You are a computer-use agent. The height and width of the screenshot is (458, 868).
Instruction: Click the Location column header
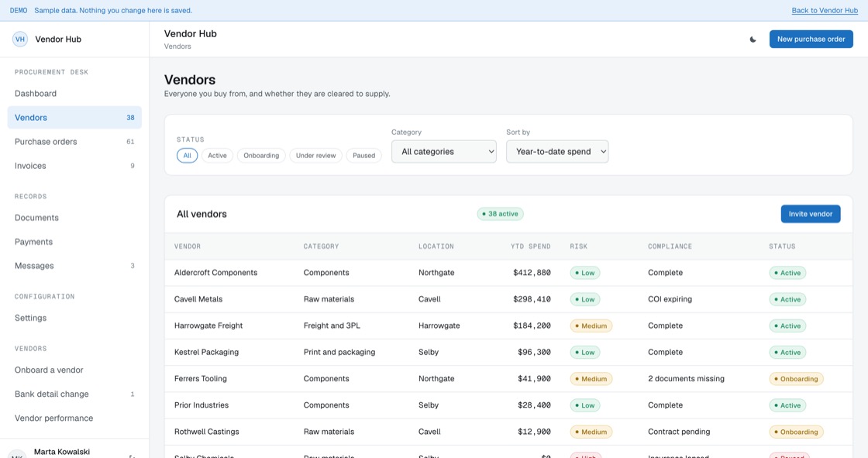click(436, 246)
